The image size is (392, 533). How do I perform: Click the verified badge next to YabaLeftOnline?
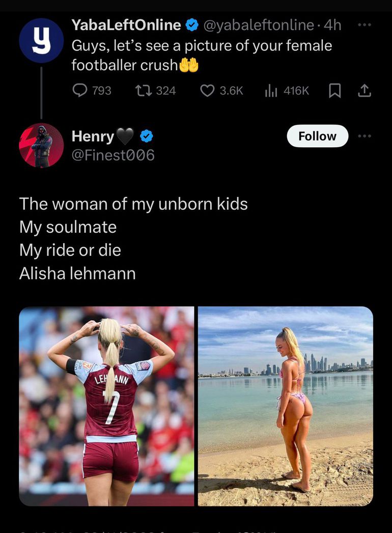click(x=192, y=24)
